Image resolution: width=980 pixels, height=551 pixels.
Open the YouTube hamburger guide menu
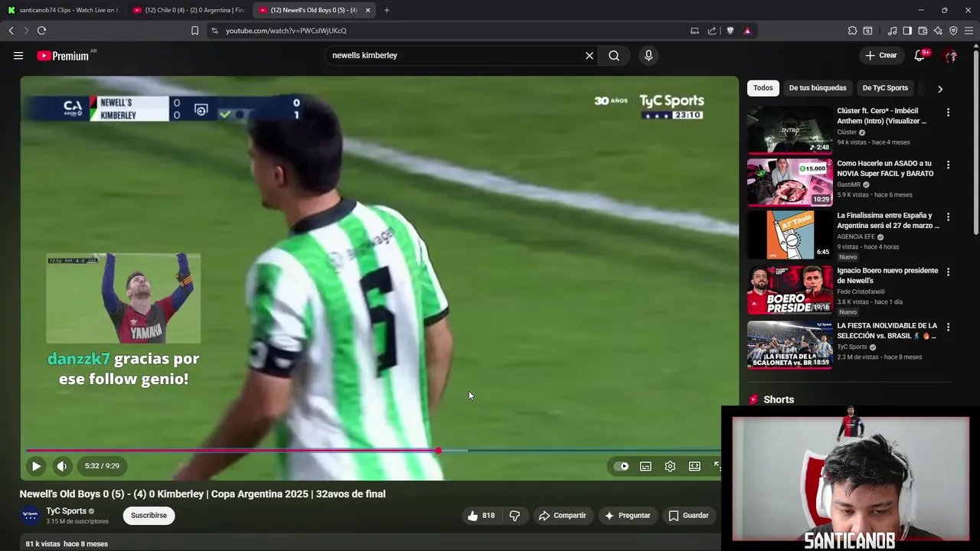pyautogui.click(x=18, y=56)
